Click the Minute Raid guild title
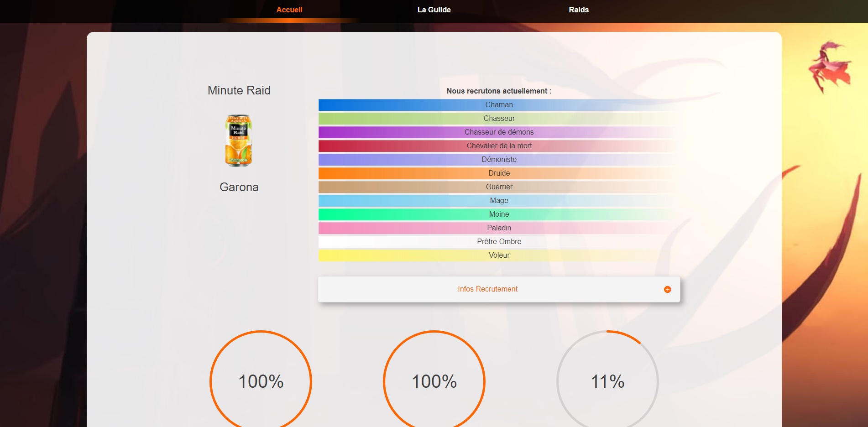 click(x=239, y=90)
